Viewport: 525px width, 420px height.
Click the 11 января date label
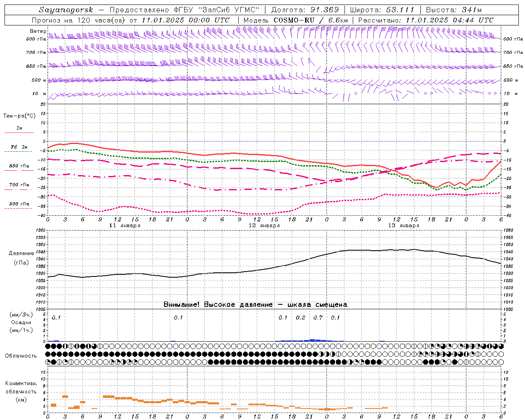pos(125,226)
